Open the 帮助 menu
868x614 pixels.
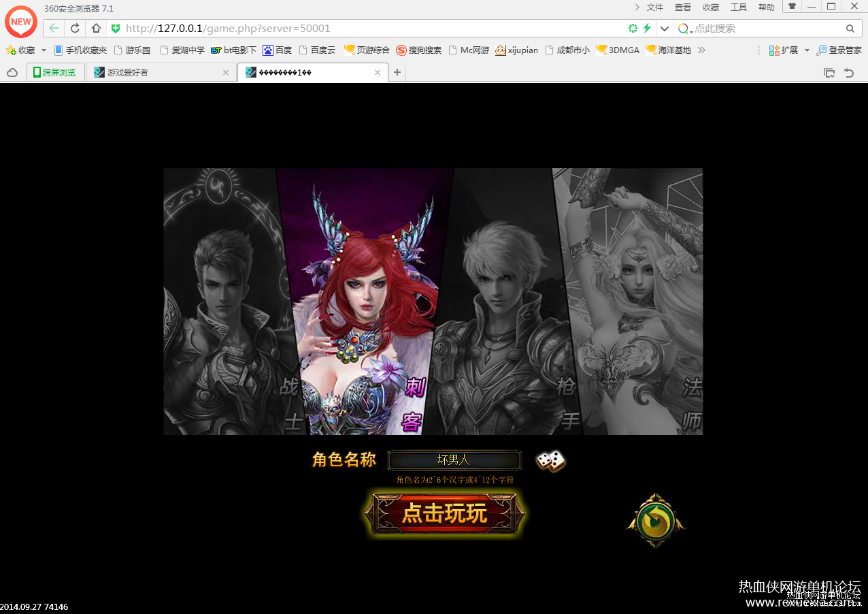coord(767,7)
